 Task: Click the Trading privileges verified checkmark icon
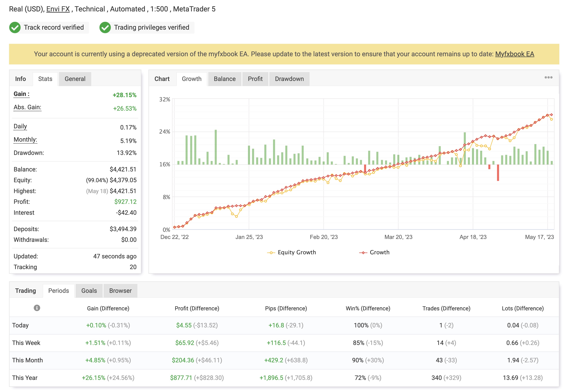(x=105, y=27)
